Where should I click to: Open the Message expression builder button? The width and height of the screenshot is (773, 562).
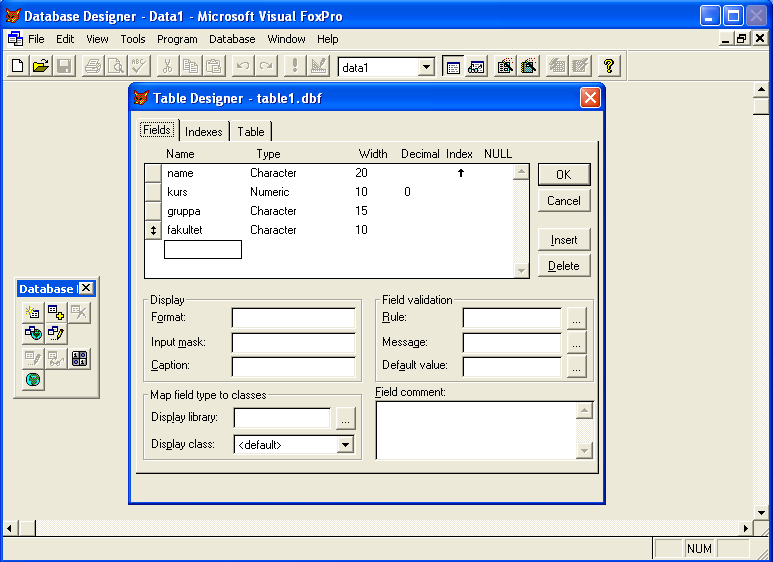coord(576,343)
